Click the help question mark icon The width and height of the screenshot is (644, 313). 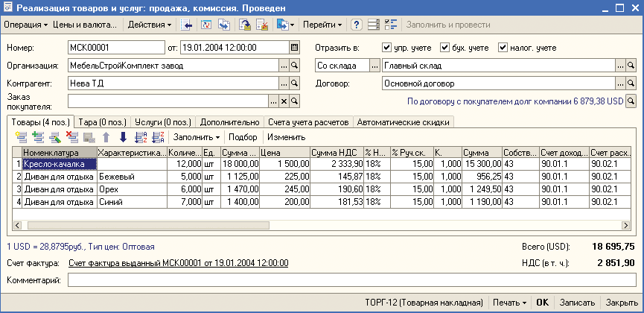point(357,25)
